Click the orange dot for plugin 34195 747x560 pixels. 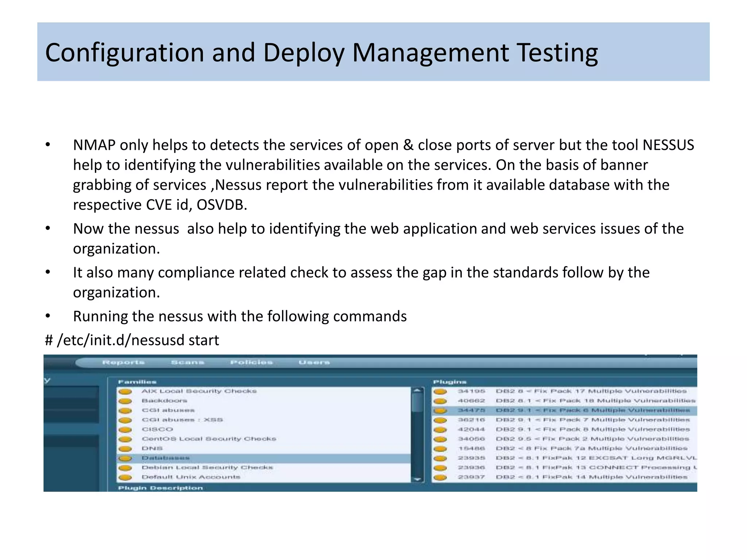pos(440,392)
